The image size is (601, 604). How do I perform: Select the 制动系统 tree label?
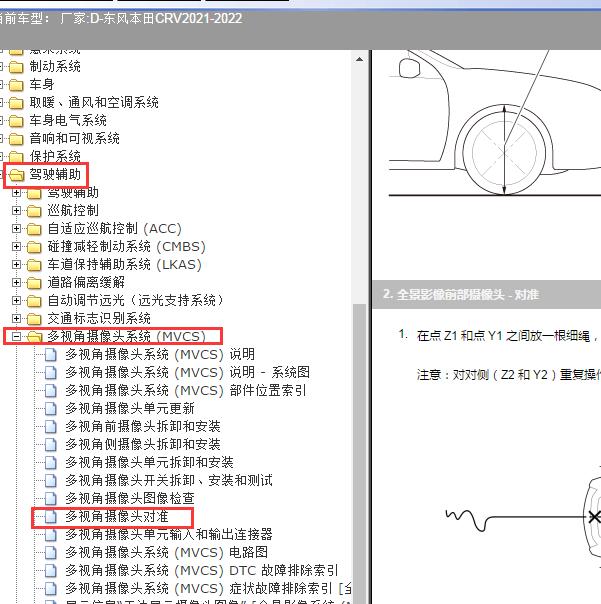[x=55, y=67]
